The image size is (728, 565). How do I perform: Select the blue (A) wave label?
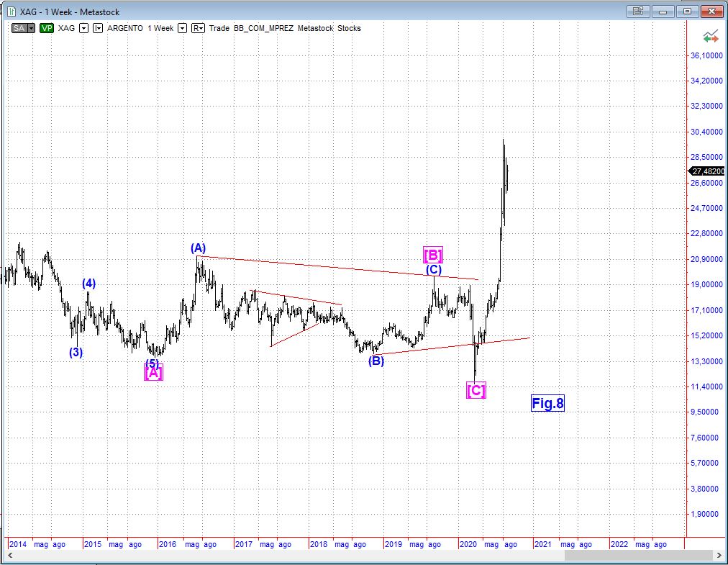pos(199,248)
